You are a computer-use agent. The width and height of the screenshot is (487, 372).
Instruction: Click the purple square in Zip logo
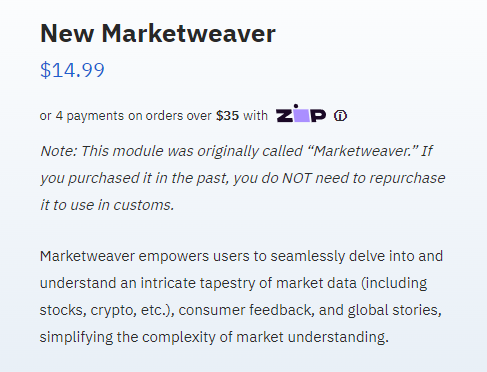point(302,115)
